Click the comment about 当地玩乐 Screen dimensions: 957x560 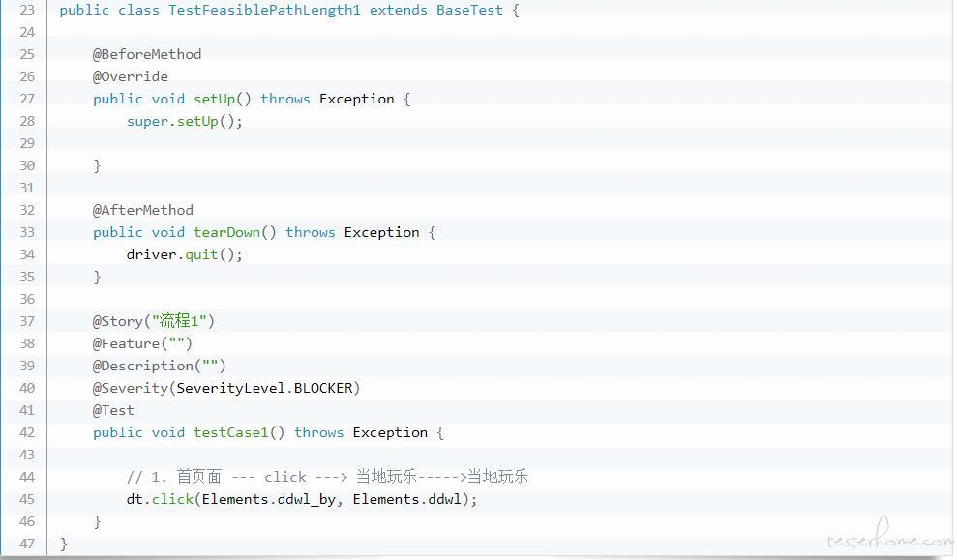click(x=327, y=477)
